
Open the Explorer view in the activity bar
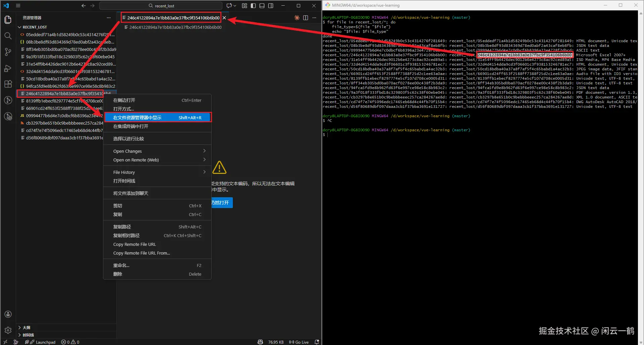point(8,20)
